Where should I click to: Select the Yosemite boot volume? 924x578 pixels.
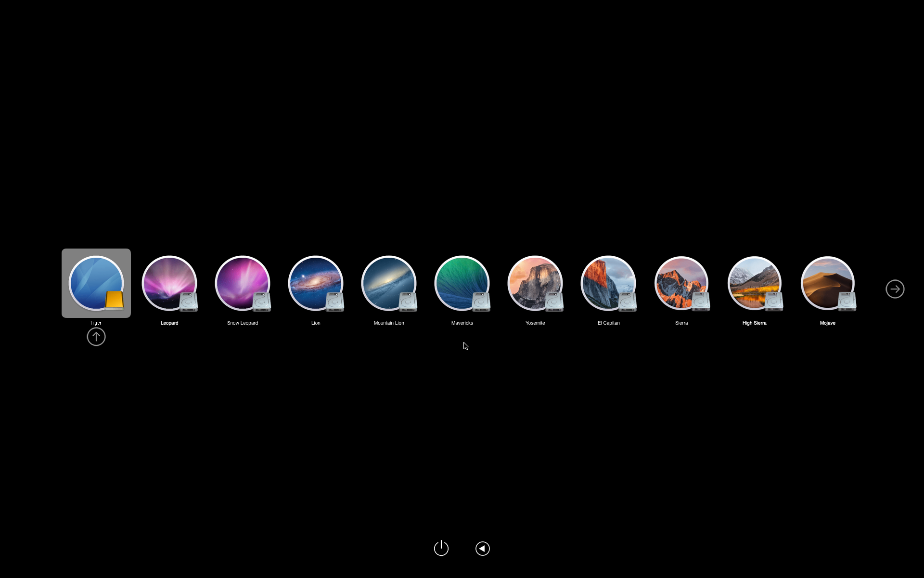point(535,283)
